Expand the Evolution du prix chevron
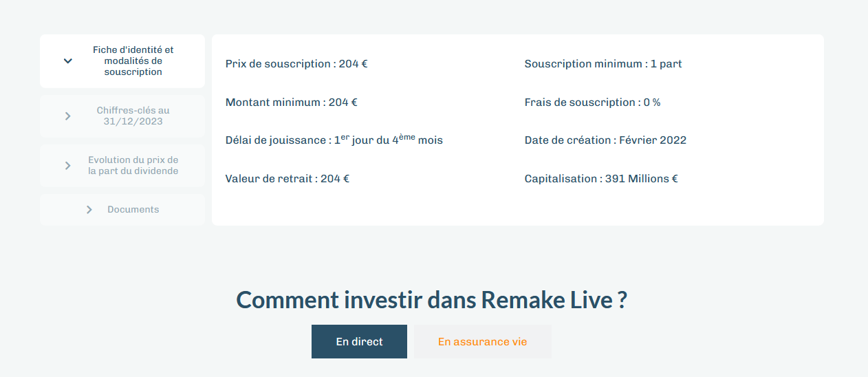The height and width of the screenshot is (377, 868). pyautogui.click(x=67, y=166)
